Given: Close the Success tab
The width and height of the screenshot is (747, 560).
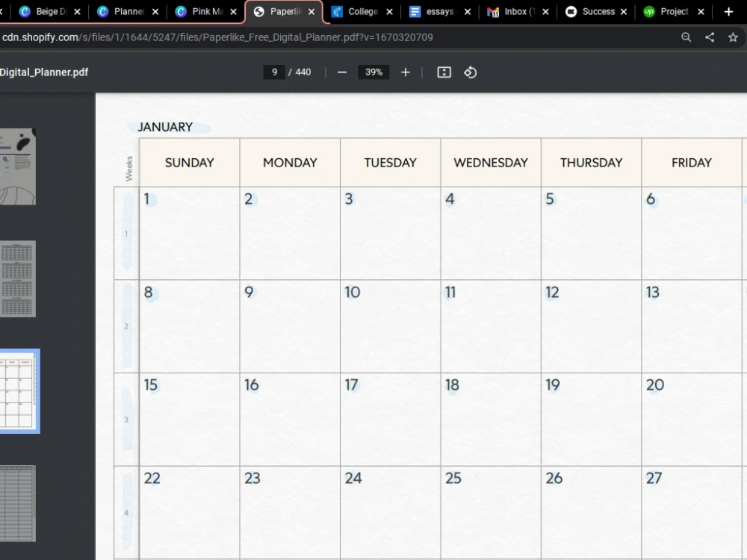Looking at the screenshot, I should [x=624, y=11].
